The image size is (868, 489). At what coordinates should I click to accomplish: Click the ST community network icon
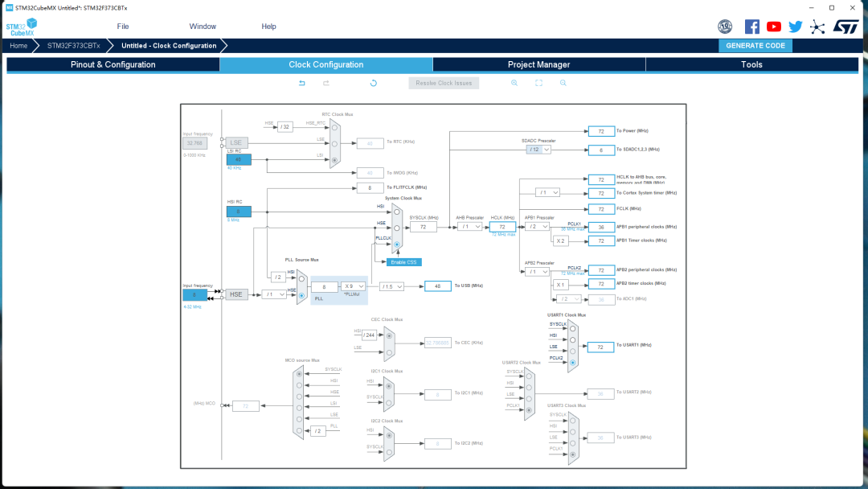pos(817,27)
